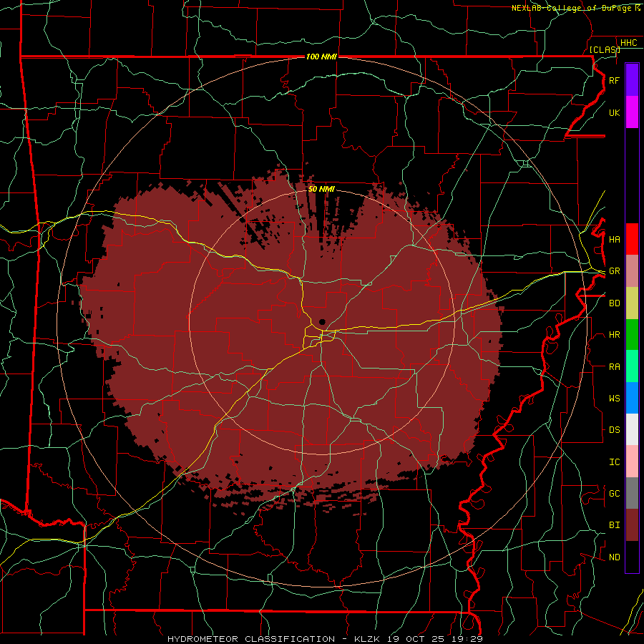
Task: Click the KLZK radar site identifier
Action: (367, 639)
